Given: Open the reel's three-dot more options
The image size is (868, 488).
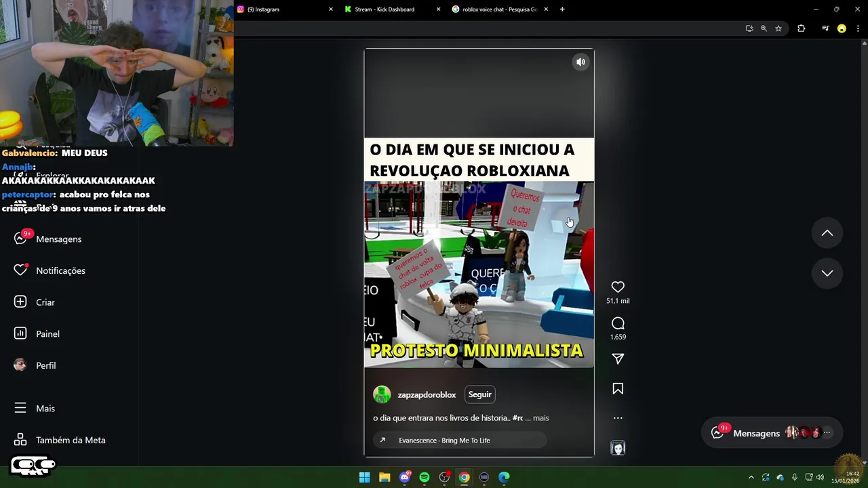Looking at the screenshot, I should (x=618, y=418).
